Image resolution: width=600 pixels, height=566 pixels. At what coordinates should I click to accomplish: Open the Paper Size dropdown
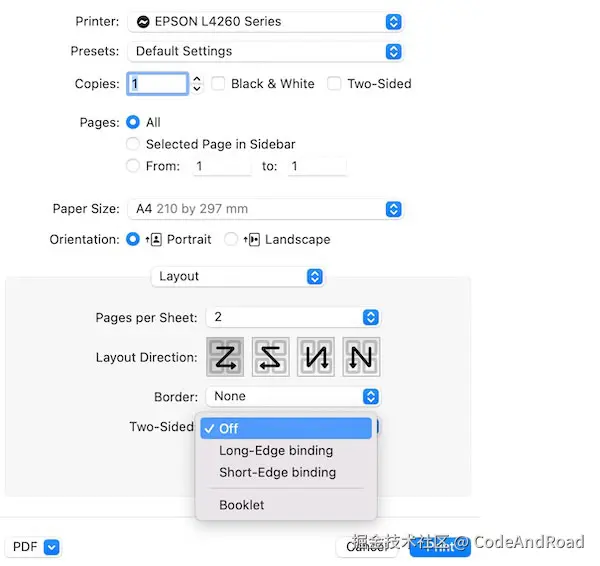coord(265,209)
